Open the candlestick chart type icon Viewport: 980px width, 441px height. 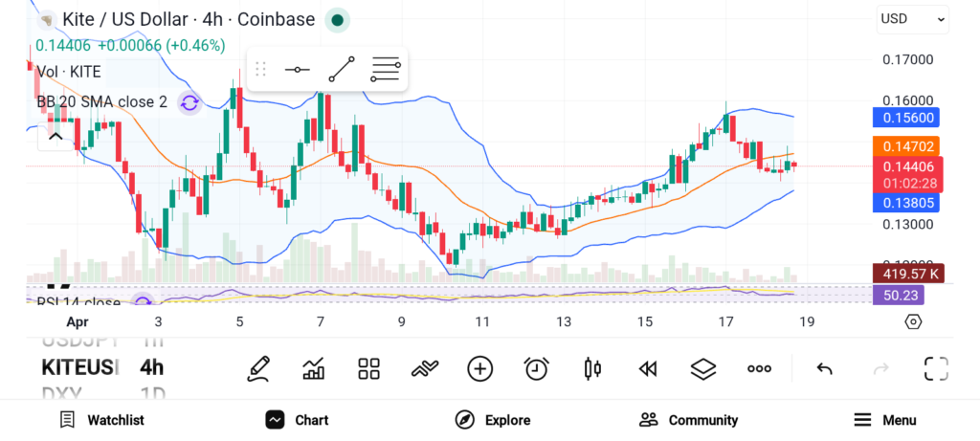pos(592,369)
